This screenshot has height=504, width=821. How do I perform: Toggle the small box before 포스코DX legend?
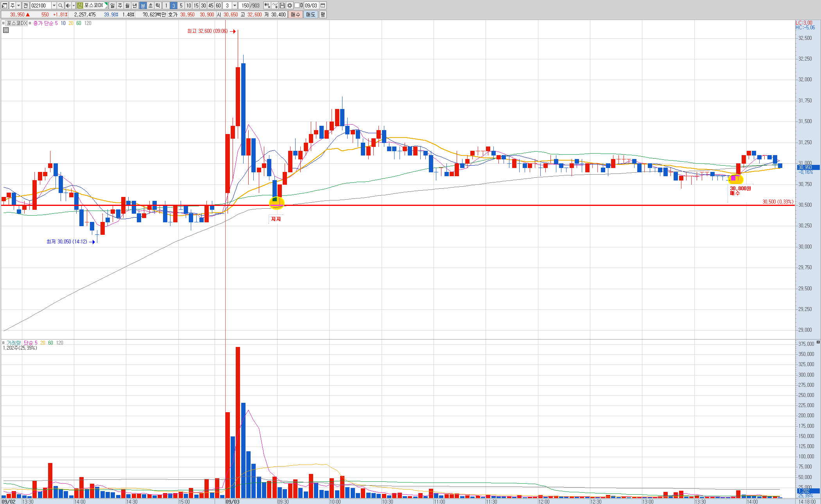(x=4, y=23)
